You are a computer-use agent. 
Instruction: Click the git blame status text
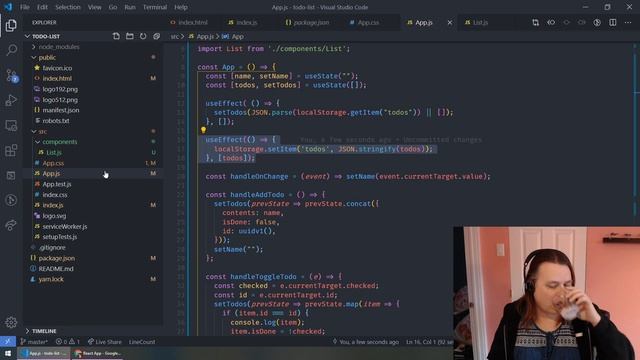(366, 342)
